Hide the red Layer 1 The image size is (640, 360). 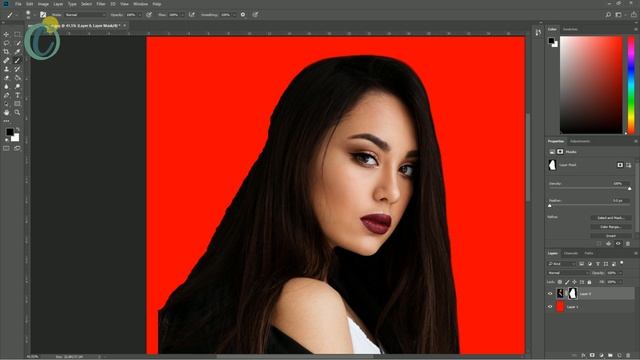[x=550, y=307]
